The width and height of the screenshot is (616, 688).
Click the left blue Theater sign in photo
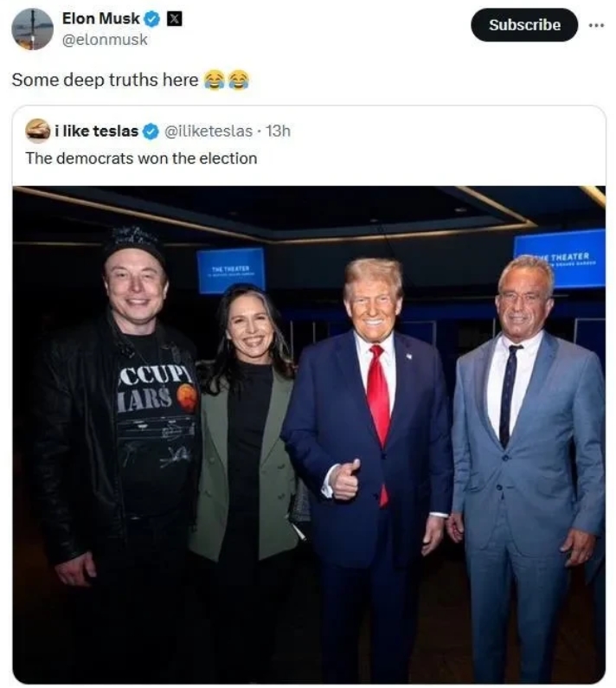(231, 270)
